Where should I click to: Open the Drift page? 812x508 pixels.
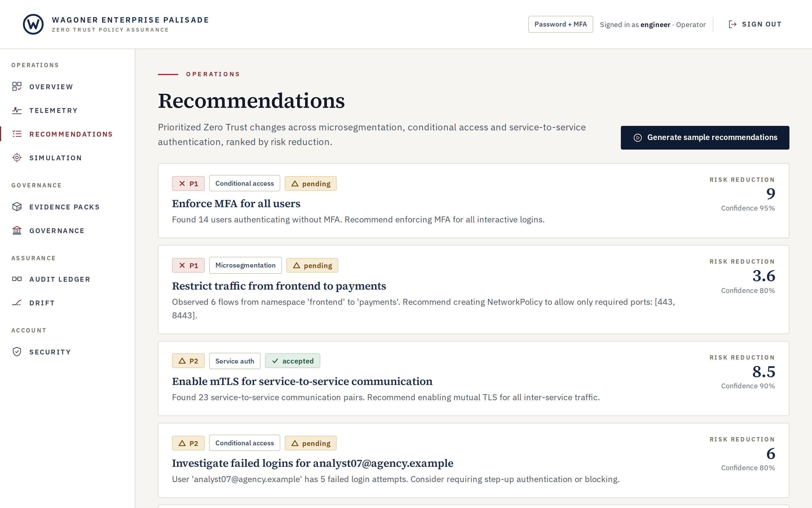[67, 303]
